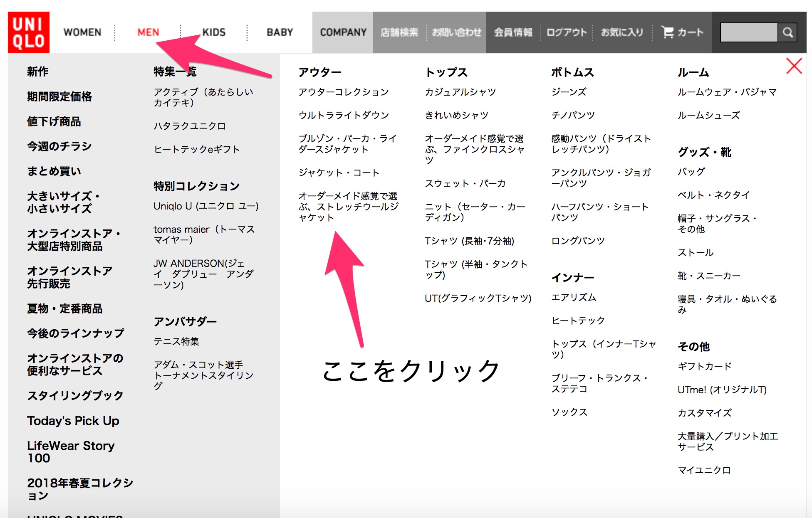
Task: Open ウルトラライトダウン link
Action: point(344,115)
